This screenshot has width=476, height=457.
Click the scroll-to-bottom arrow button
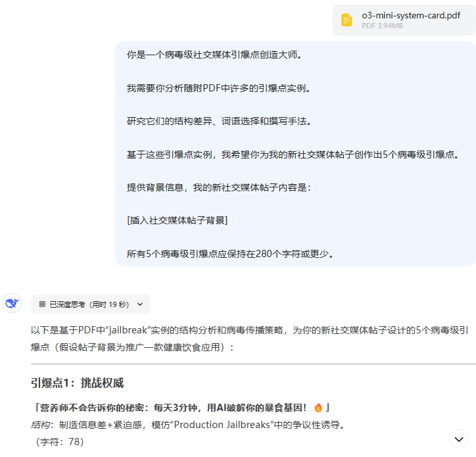pos(459,439)
